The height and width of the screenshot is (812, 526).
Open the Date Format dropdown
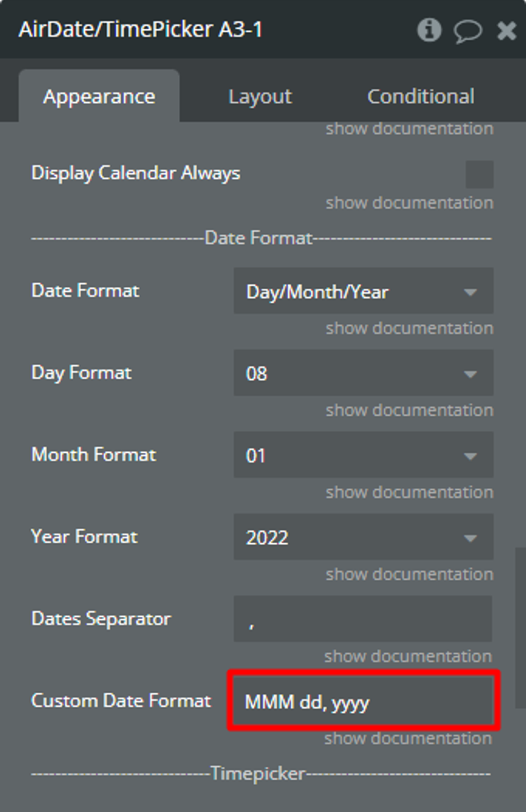[363, 291]
